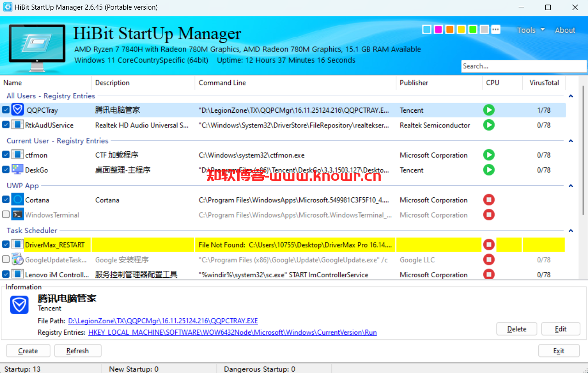The width and height of the screenshot is (588, 373).
Task: Sort by the Command Line column
Action: click(296, 83)
